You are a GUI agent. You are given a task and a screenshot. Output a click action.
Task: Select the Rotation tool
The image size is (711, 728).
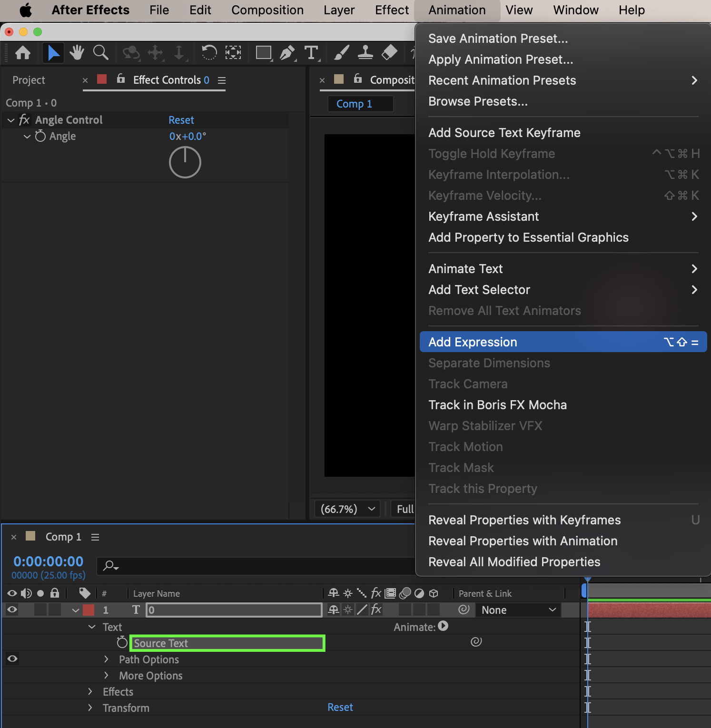tap(209, 52)
